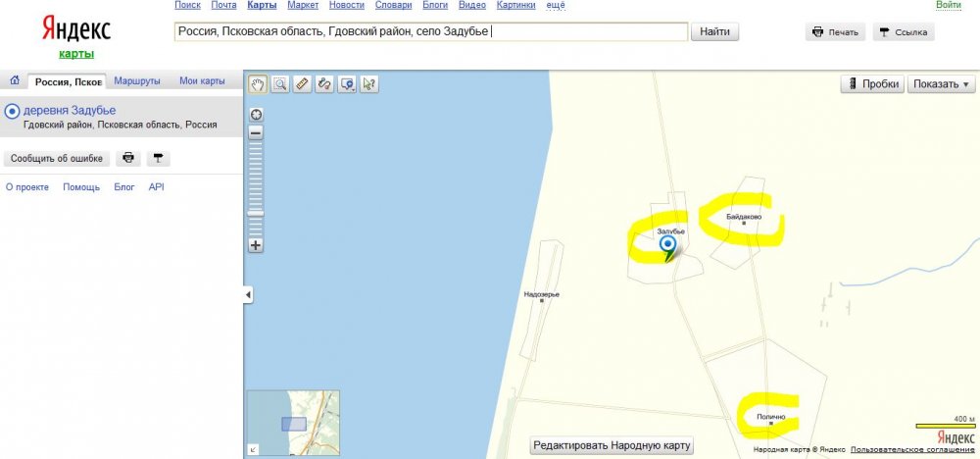Open the API link
Screen dimensions: 980x459
click(156, 187)
